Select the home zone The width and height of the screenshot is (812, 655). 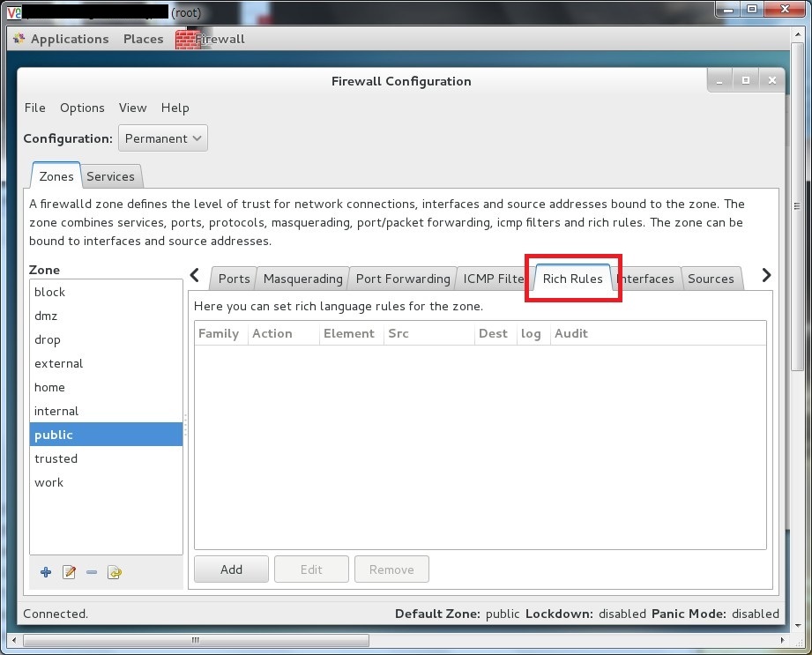point(106,387)
